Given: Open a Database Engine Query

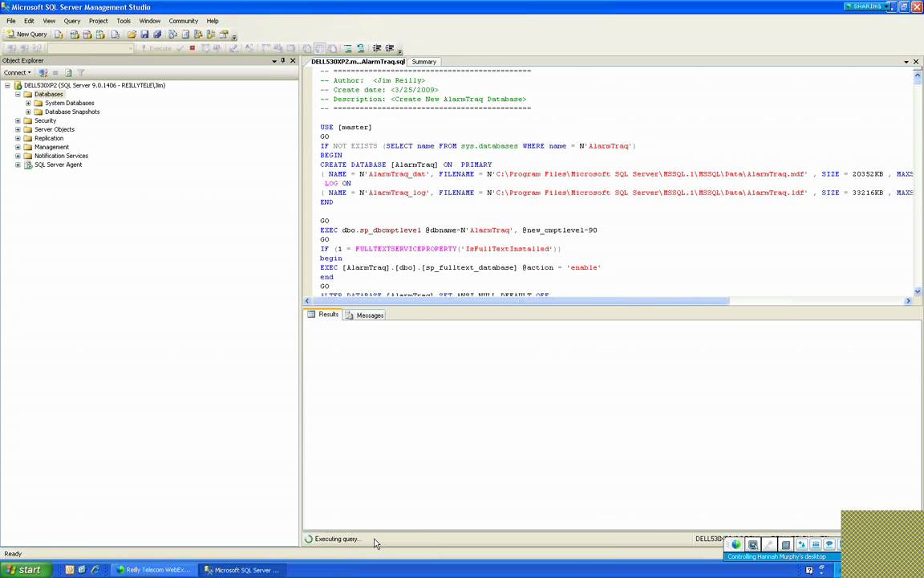Looking at the screenshot, I should [x=59, y=35].
